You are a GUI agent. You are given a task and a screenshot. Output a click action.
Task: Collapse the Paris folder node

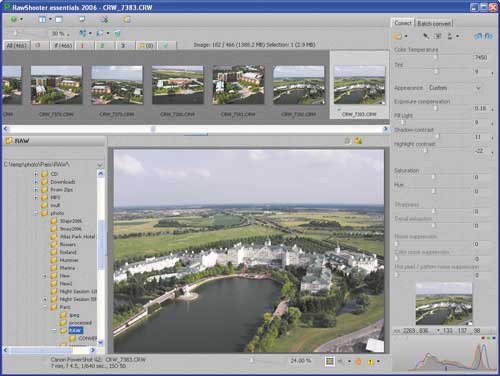pos(45,307)
